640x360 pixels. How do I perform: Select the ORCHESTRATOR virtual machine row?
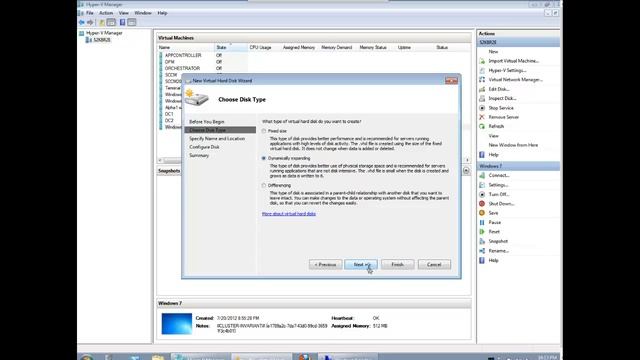point(182,68)
